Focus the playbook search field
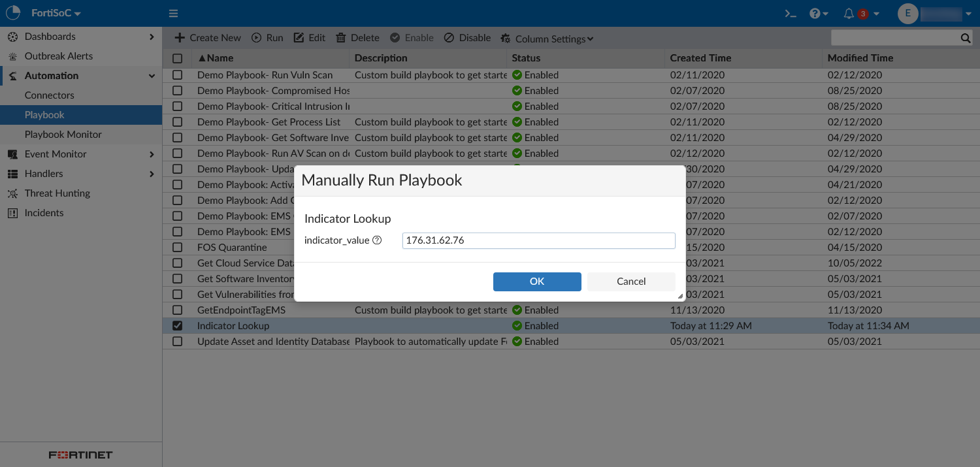The image size is (980, 467). point(895,38)
